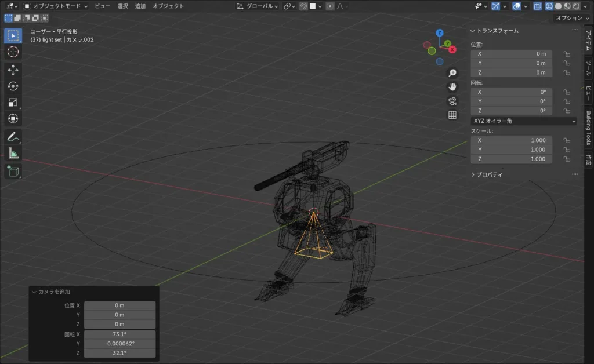Open the 追加 menu
The height and width of the screenshot is (364, 594).
(x=140, y=6)
